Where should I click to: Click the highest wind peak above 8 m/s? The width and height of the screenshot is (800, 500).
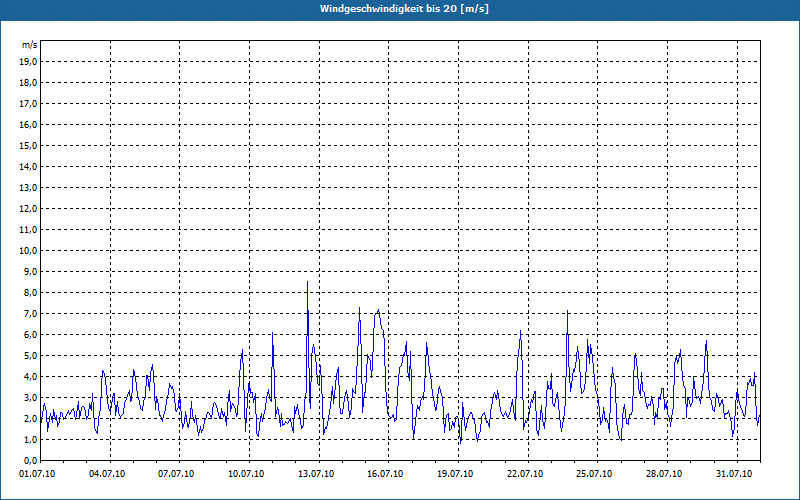click(x=307, y=282)
